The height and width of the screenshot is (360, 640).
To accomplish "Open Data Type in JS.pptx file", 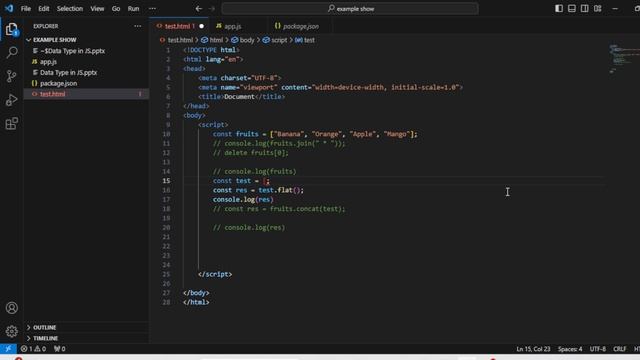I will point(68,73).
